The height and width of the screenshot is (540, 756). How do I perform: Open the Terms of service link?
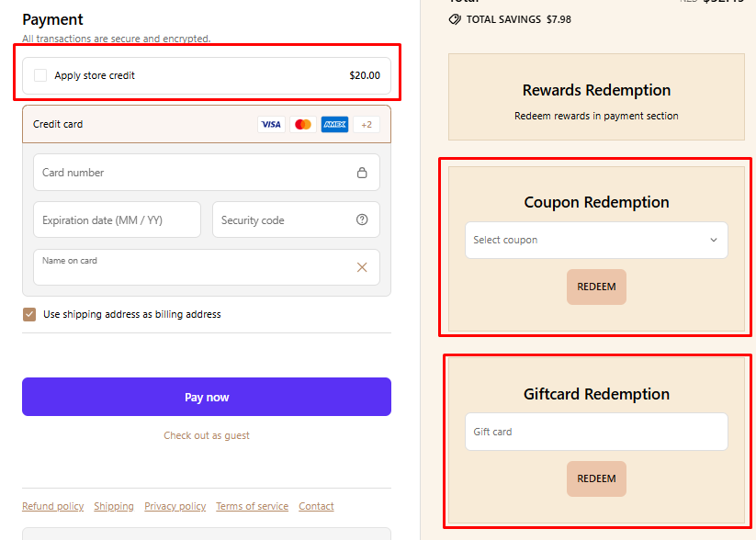tap(252, 506)
